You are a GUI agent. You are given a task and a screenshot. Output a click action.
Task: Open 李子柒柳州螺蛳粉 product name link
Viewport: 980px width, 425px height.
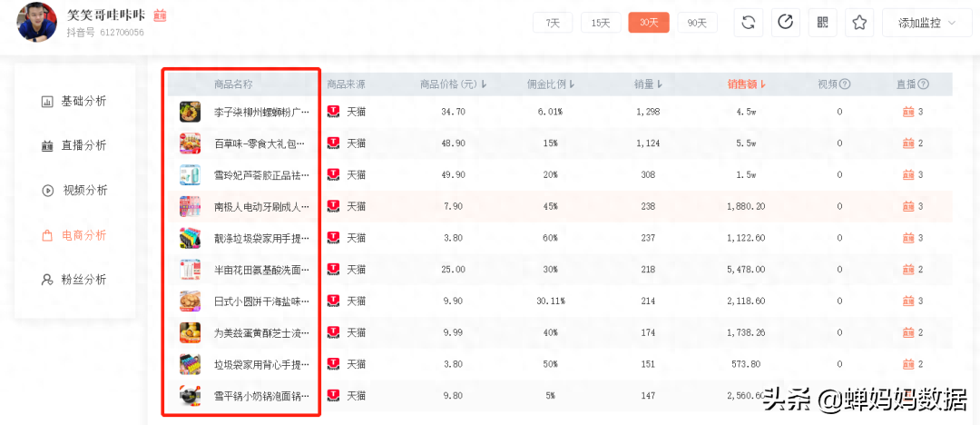[262, 112]
